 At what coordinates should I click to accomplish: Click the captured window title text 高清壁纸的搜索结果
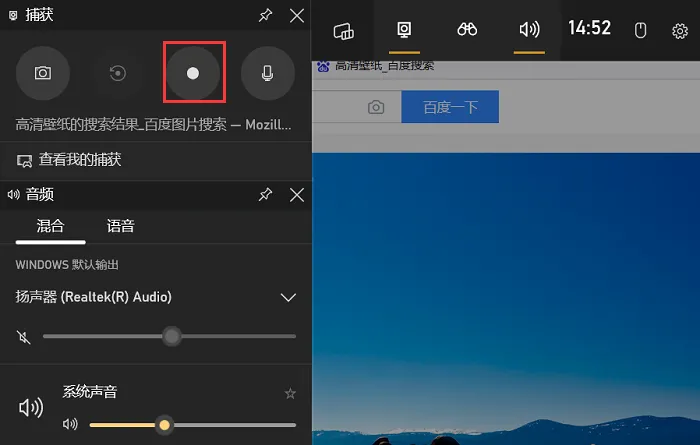(153, 125)
